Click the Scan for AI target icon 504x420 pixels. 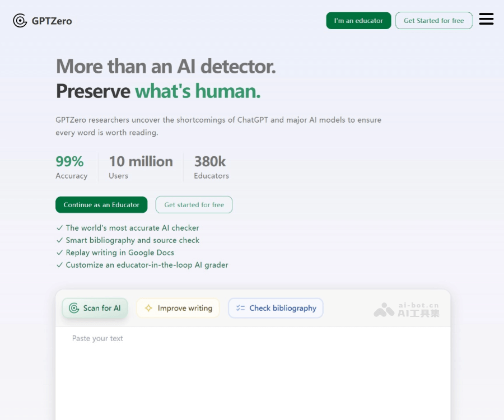(74, 308)
